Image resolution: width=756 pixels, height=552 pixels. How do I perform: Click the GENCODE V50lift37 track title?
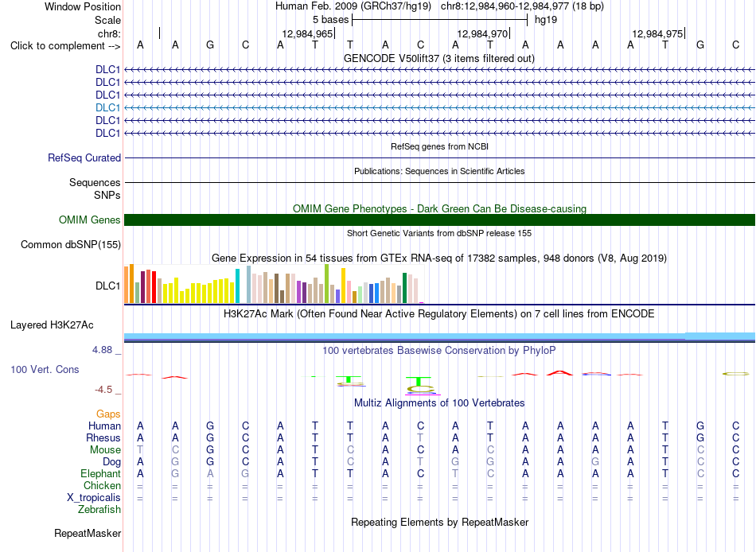coord(439,58)
